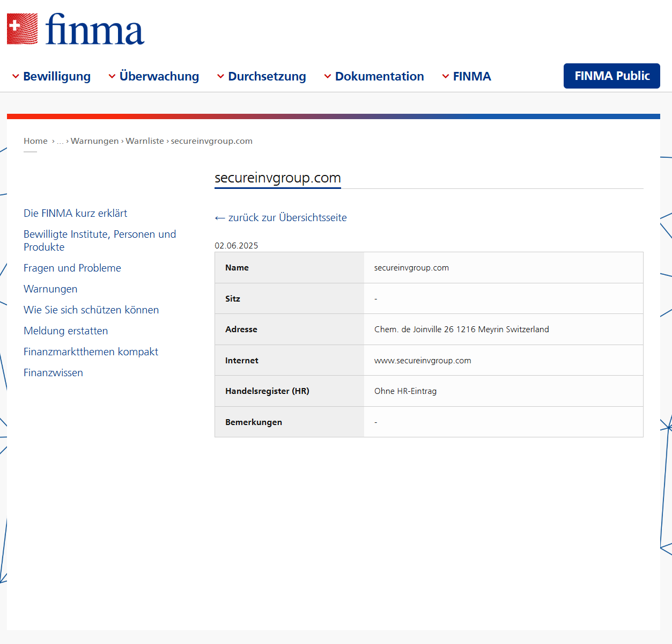This screenshot has height=644, width=672.
Task: Expand the breadcrumb ellipsis
Action: coord(60,141)
